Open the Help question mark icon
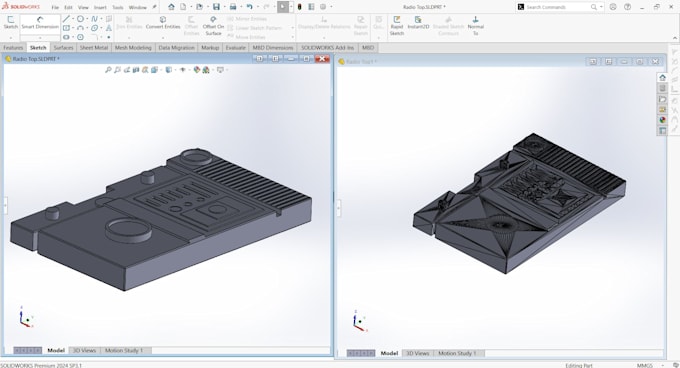The image size is (680, 368). (628, 7)
